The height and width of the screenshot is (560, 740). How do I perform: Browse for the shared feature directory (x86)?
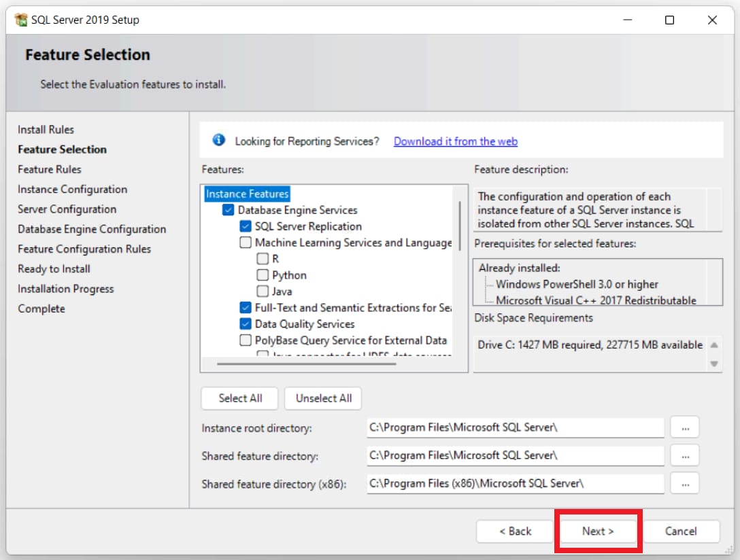684,483
